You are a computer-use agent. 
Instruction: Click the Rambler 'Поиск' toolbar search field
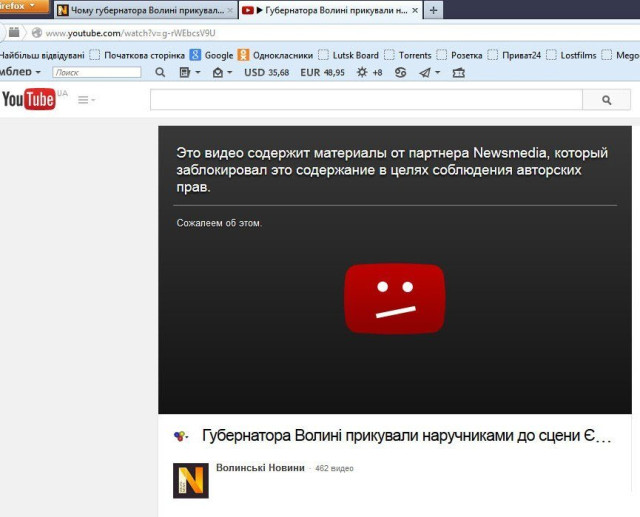pos(96,73)
